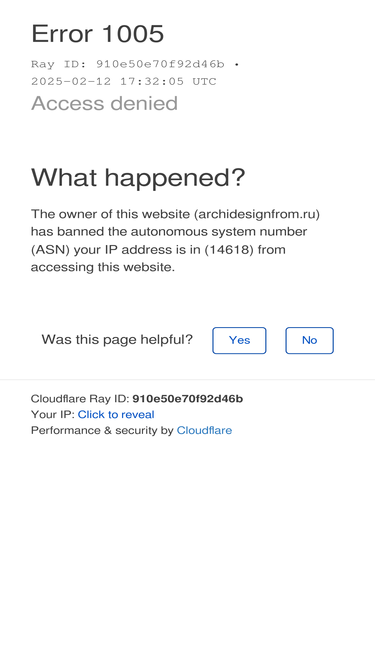The image size is (375, 667).
Task: Click the archidesignfrom.ru domain text
Action: click(257, 214)
